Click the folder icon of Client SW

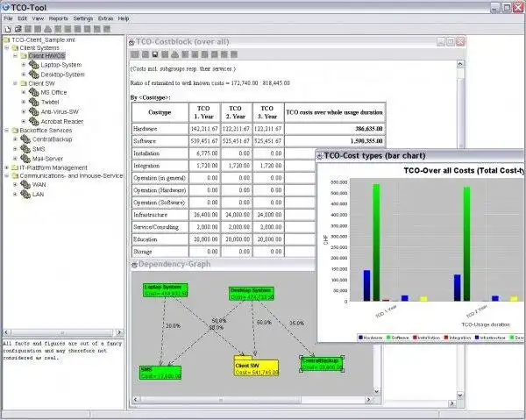click(24, 83)
